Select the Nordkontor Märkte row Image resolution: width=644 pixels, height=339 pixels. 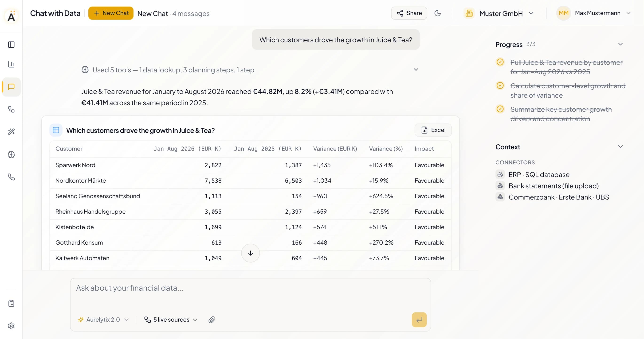[250, 181]
